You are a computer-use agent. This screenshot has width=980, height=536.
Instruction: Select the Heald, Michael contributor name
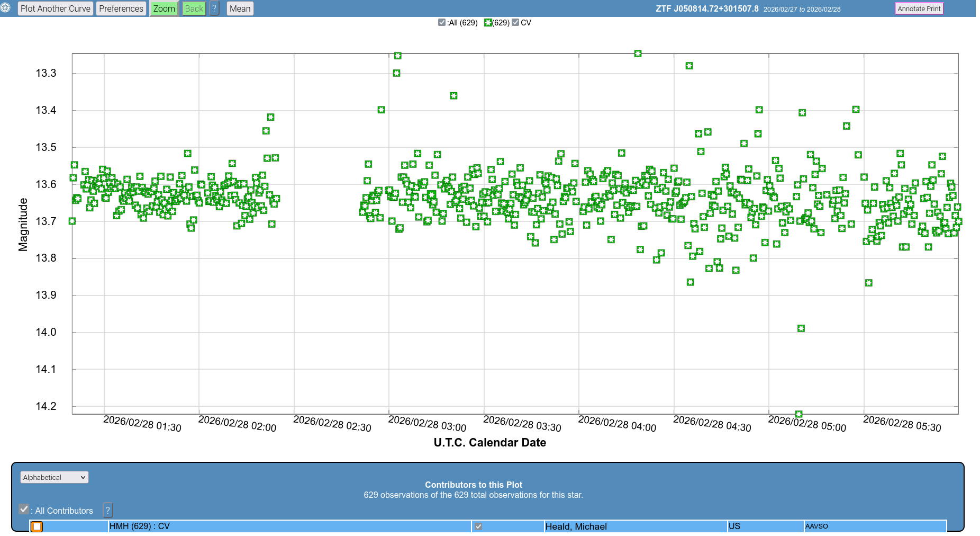[x=576, y=526]
